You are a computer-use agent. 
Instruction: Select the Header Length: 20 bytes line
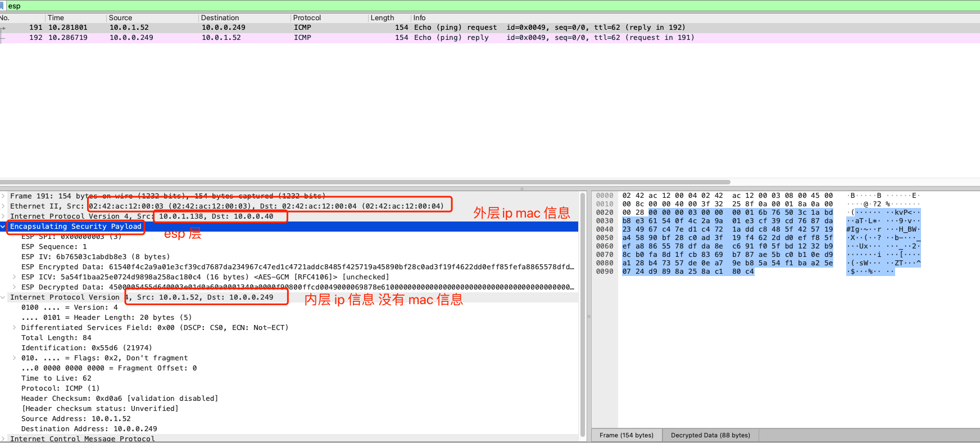(x=106, y=318)
